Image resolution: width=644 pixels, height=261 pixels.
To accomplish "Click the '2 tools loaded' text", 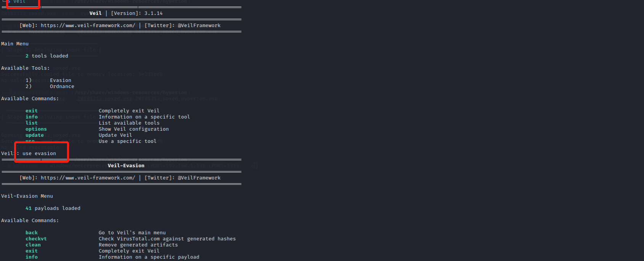I will pos(47,56).
